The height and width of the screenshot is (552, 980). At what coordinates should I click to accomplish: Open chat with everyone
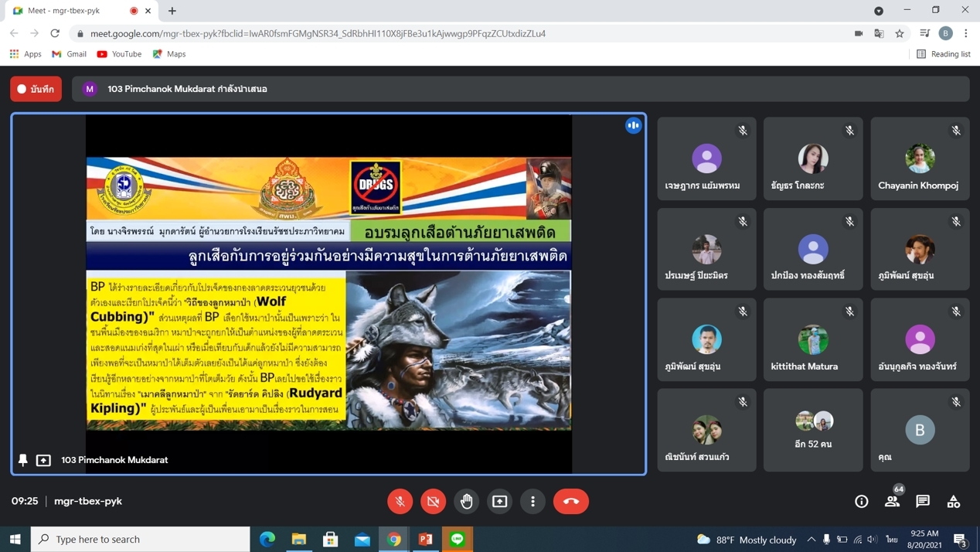pos(923,502)
